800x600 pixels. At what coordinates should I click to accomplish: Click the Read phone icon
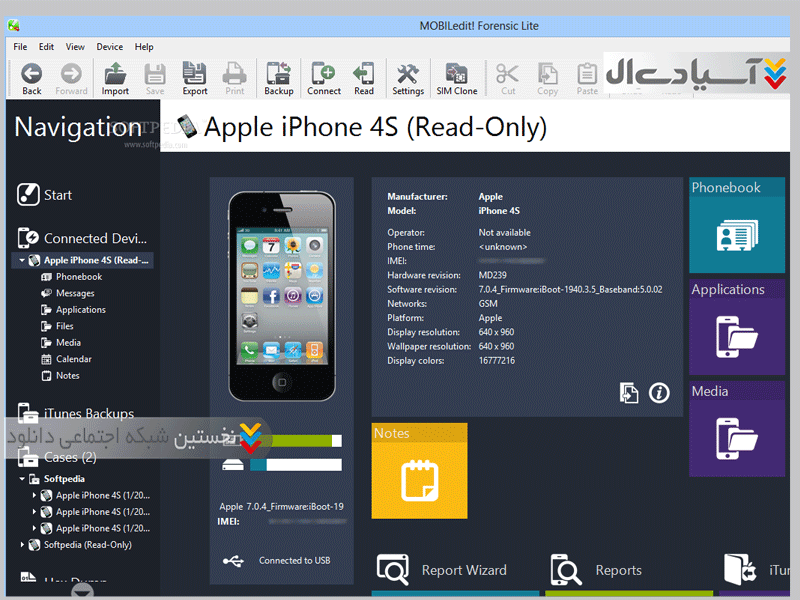pos(364,77)
